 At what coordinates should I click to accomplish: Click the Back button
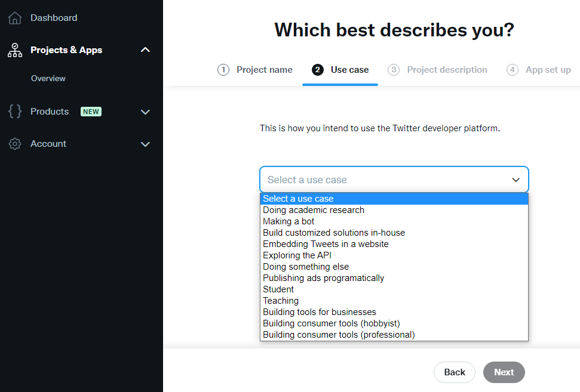(454, 372)
